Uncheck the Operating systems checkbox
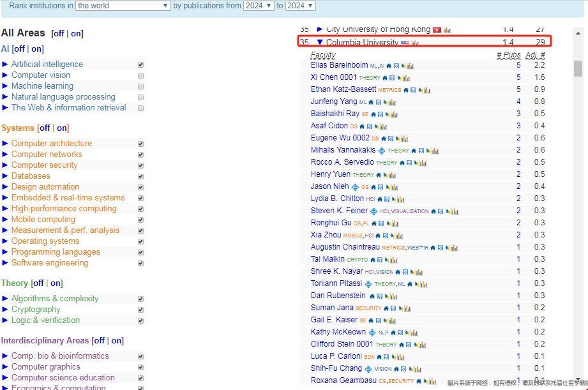The height and width of the screenshot is (390, 588). tap(140, 242)
